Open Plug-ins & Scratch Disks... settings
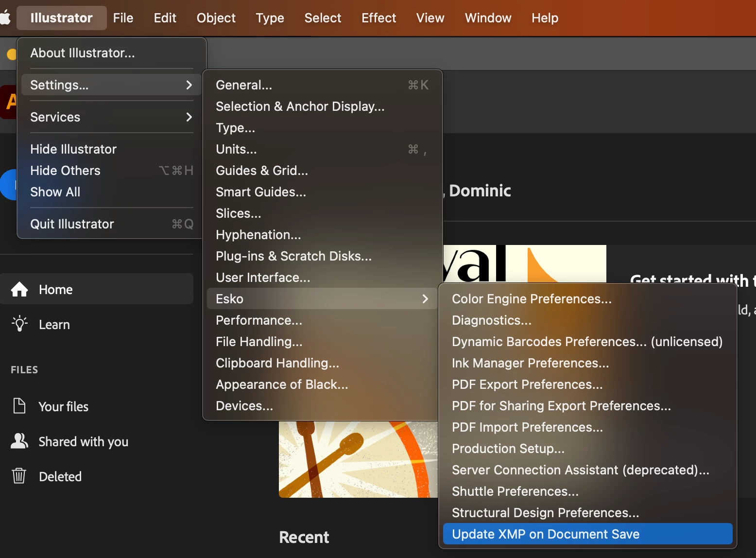Viewport: 756px width, 558px height. pyautogui.click(x=323, y=256)
